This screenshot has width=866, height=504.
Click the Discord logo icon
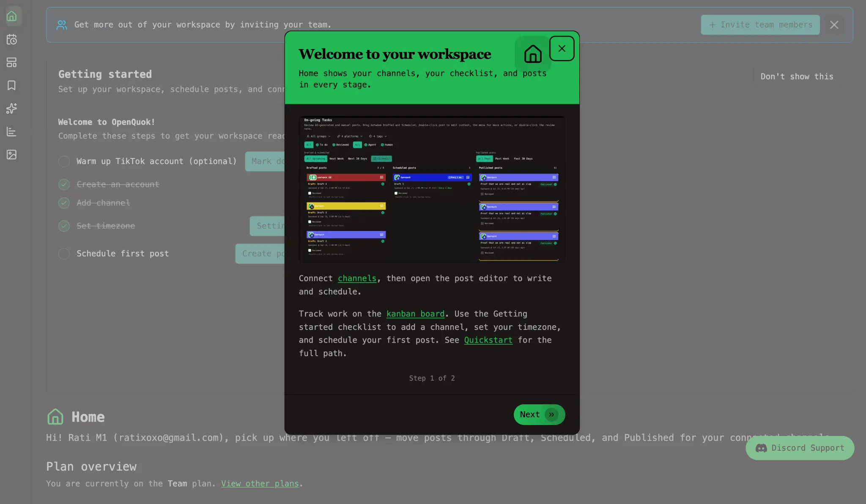761,448
